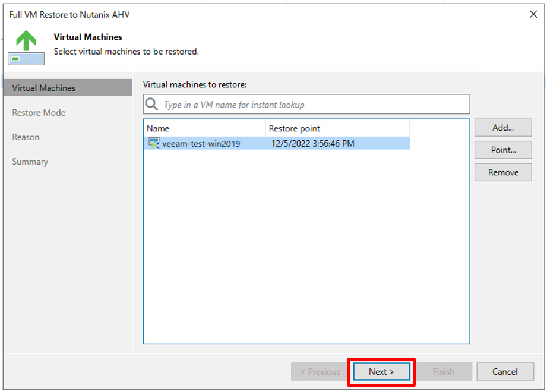Select the veeam-test-win2019 name text
547x392 pixels.
(x=201, y=144)
